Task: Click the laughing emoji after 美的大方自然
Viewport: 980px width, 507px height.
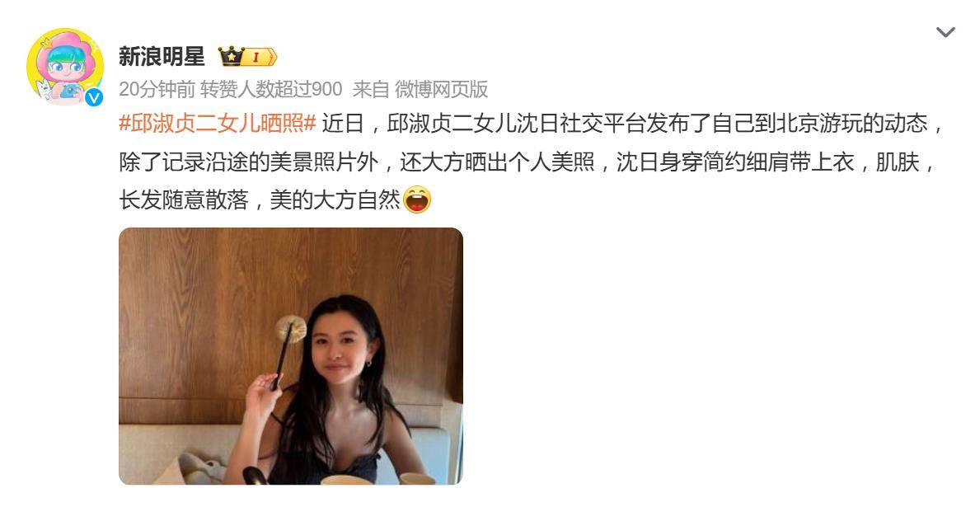Action: pos(417,200)
